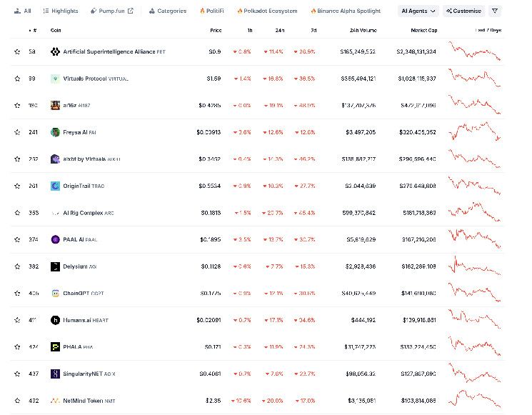Toggle watchlist star for NetMind Token
The height and width of the screenshot is (415, 532).
[17, 401]
